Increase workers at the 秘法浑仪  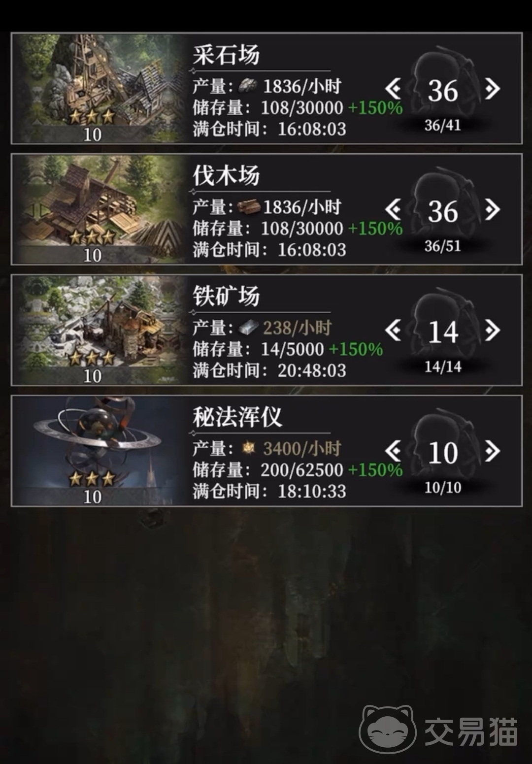(492, 451)
